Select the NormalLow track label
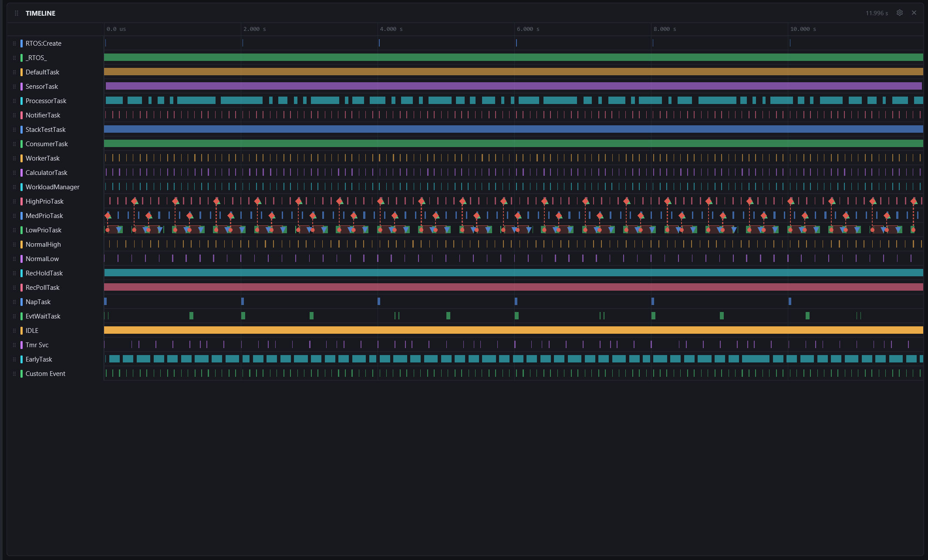Image resolution: width=928 pixels, height=560 pixels. (42, 259)
